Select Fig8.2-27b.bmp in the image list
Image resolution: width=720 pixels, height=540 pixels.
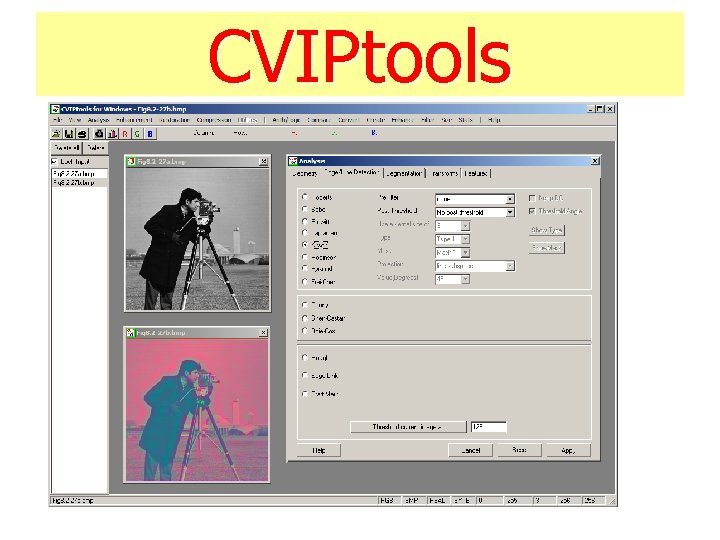pyautogui.click(x=79, y=182)
